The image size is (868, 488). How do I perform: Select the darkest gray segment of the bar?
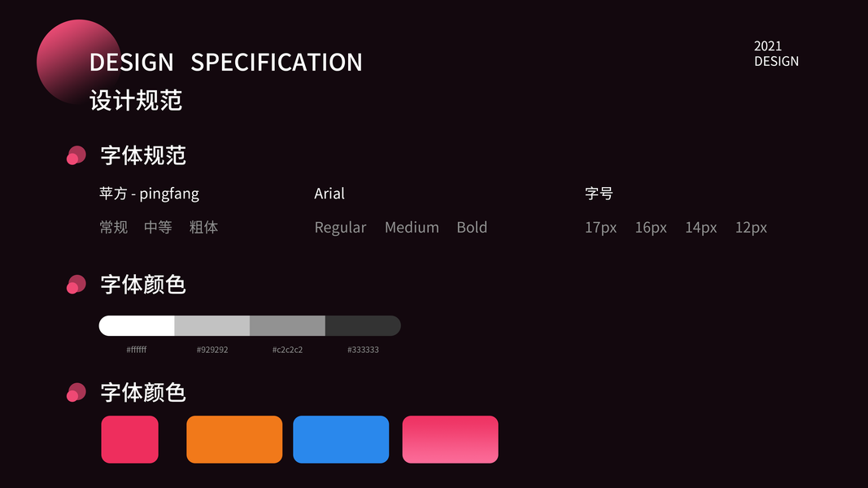(x=362, y=325)
